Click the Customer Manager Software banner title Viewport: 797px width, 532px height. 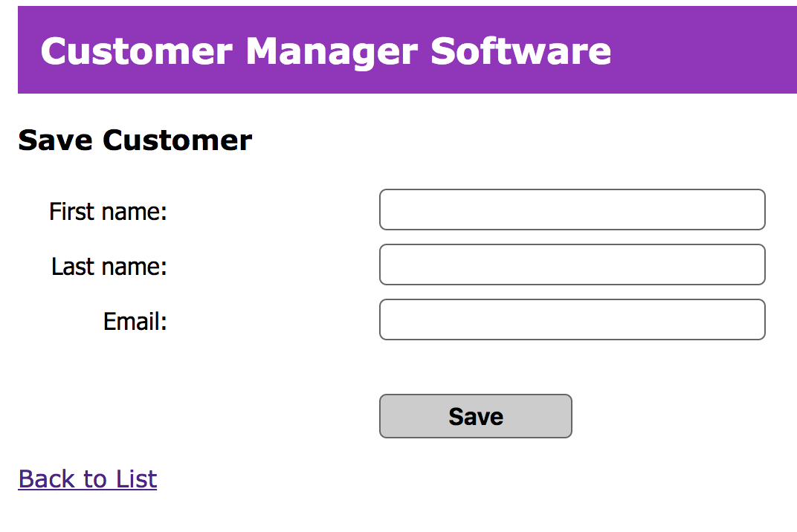tap(326, 51)
